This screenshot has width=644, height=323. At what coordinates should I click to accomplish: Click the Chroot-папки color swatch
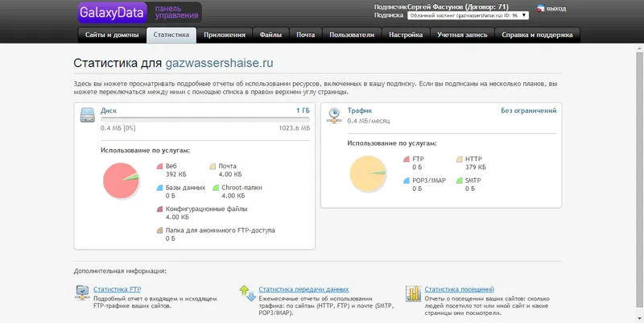(x=216, y=188)
